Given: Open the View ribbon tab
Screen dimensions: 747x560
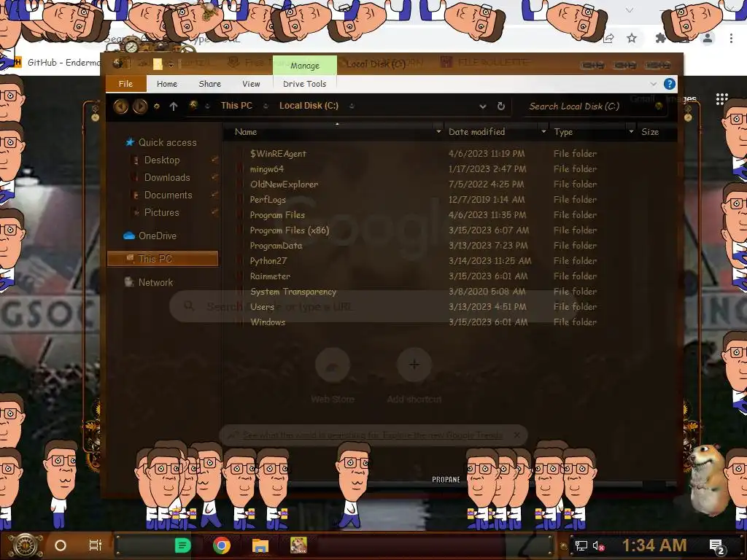Looking at the screenshot, I should pyautogui.click(x=251, y=84).
